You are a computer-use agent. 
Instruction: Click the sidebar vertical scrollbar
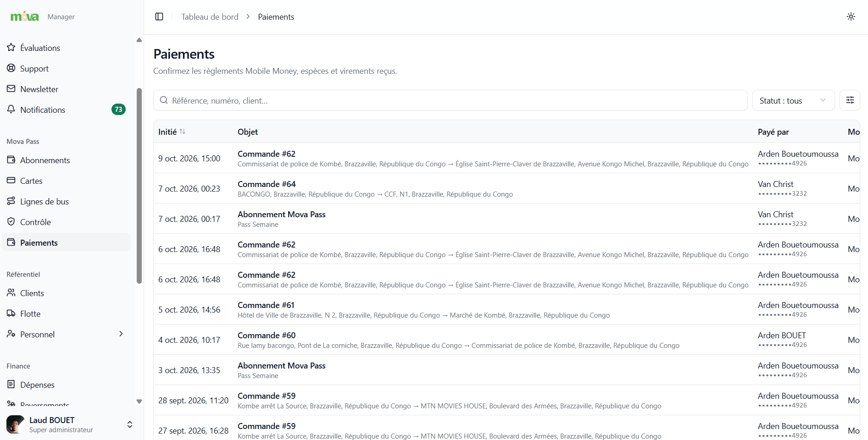139,186
